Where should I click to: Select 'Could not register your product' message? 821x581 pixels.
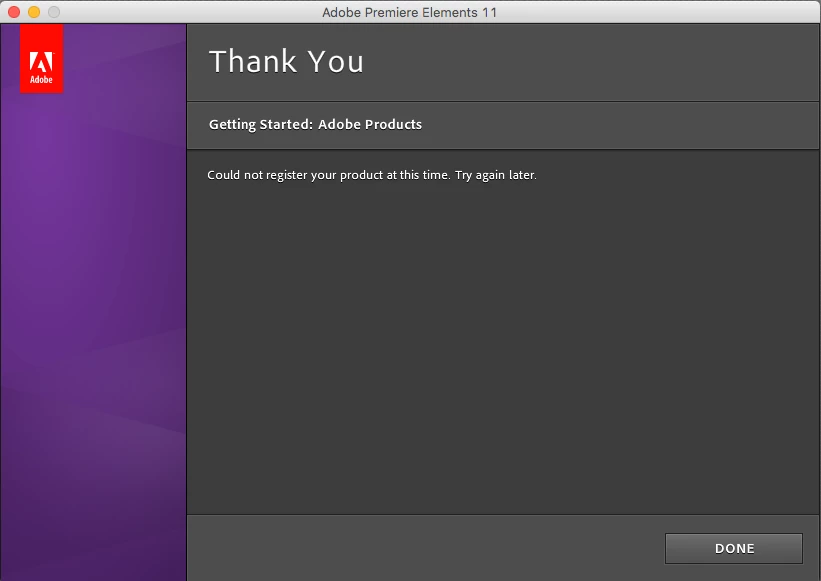coord(372,175)
